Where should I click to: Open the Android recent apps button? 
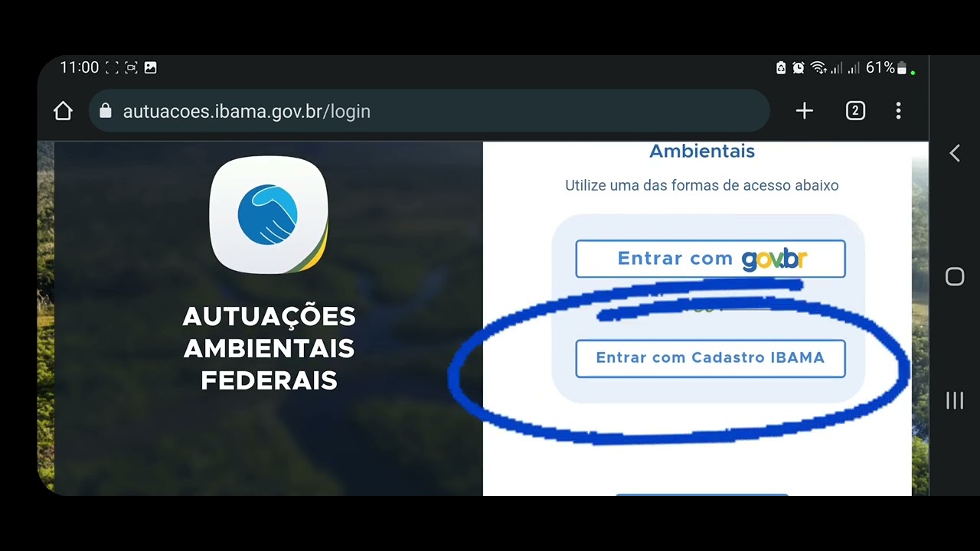[x=955, y=400]
